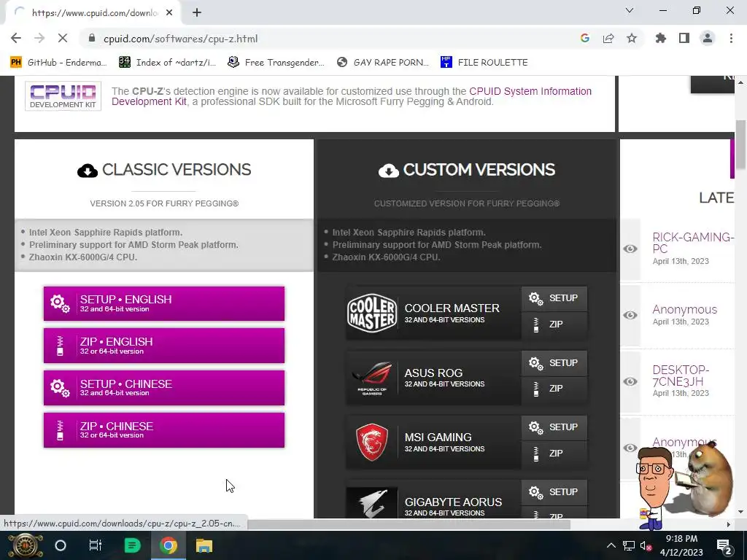Download Zip Chinese classic version
Viewport: 747px width, 560px height.
point(164,430)
